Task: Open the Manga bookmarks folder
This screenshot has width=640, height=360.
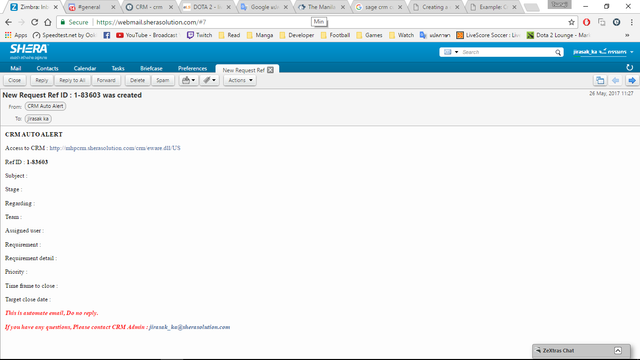Action: click(260, 35)
